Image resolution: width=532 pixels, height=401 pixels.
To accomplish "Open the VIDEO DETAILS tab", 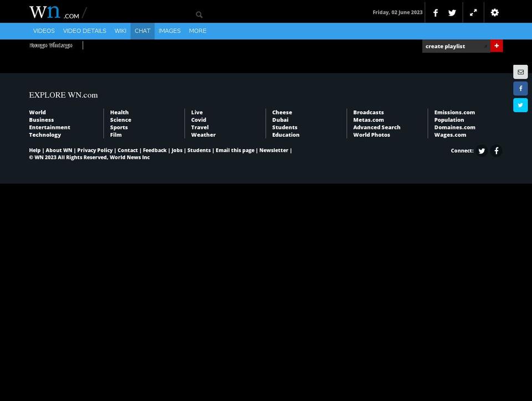I will (84, 31).
